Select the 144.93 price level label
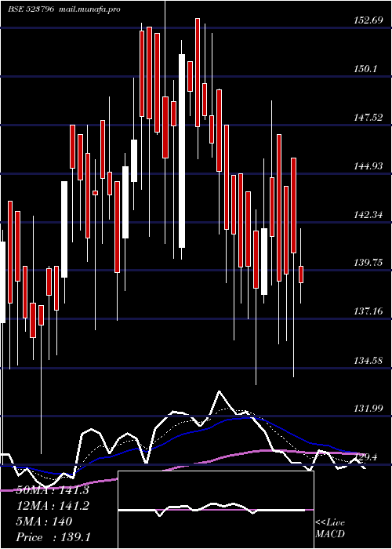 368,166
